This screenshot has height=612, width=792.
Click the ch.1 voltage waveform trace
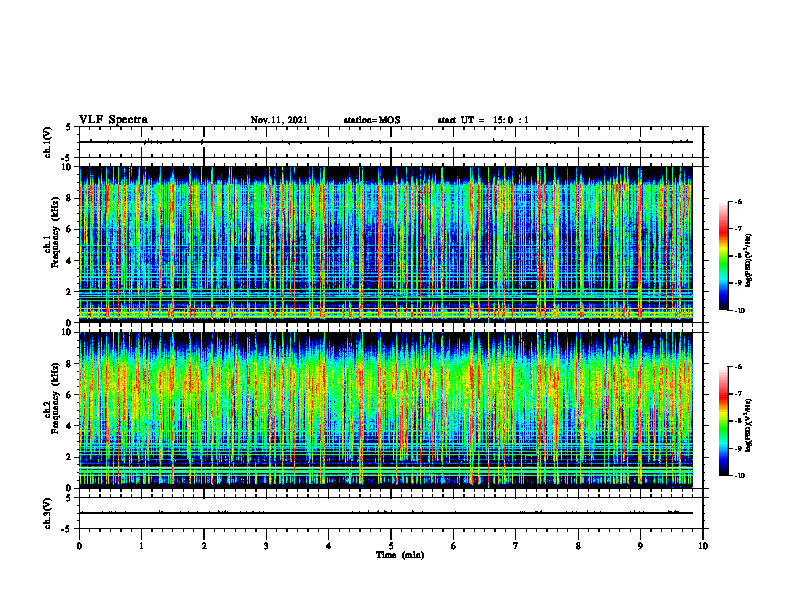point(386,142)
